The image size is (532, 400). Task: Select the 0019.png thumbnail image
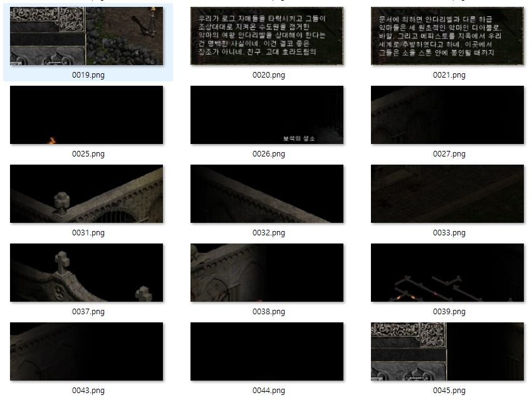coord(86,36)
